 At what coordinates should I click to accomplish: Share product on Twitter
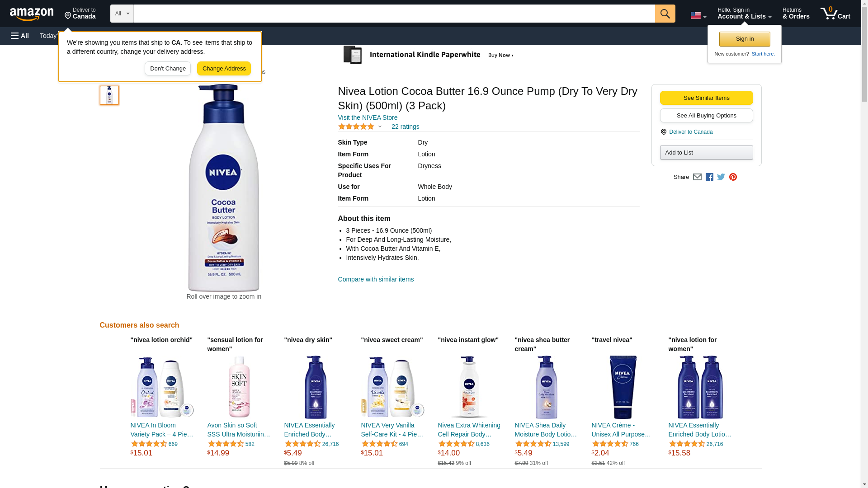pyautogui.click(x=721, y=177)
